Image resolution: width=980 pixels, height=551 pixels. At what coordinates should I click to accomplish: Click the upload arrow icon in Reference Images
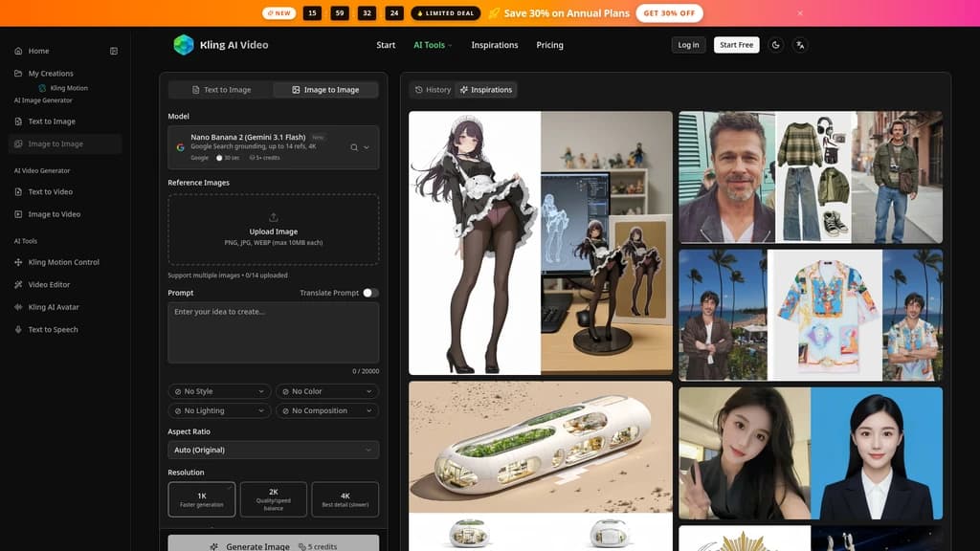tap(273, 217)
